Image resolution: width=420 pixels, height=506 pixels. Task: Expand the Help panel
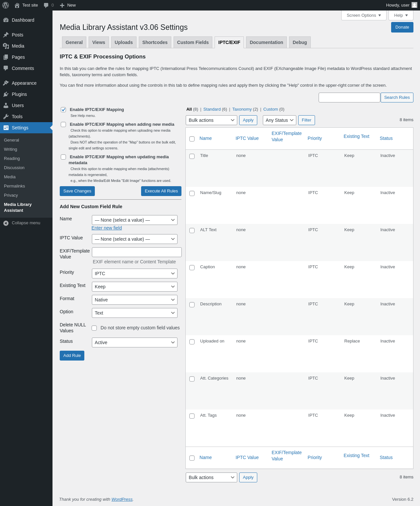click(x=401, y=15)
